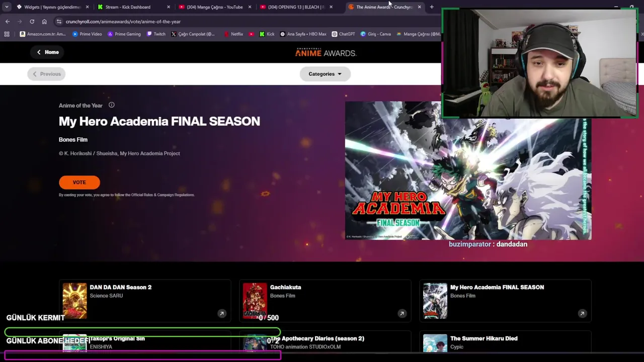This screenshot has height=362, width=644.
Task: Close the Stream - Kick Dashboard tab
Action: [168, 7]
